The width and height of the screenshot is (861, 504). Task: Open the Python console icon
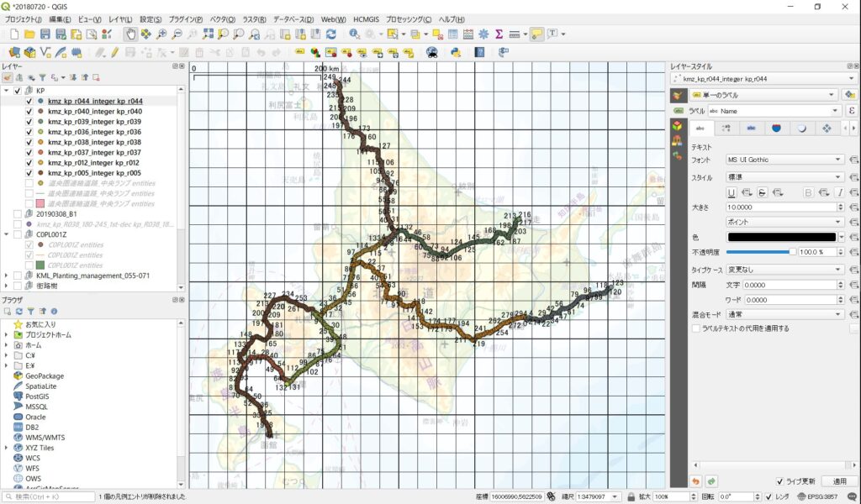[455, 52]
